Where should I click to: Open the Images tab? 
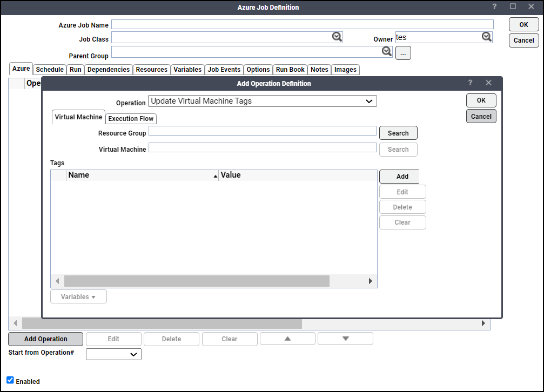[x=345, y=70]
